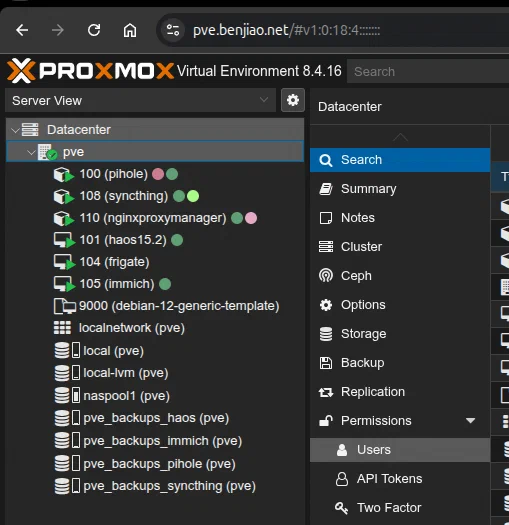Image resolution: width=509 pixels, height=525 pixels.
Task: Click the Replication arrows icon
Action: pyautogui.click(x=326, y=392)
